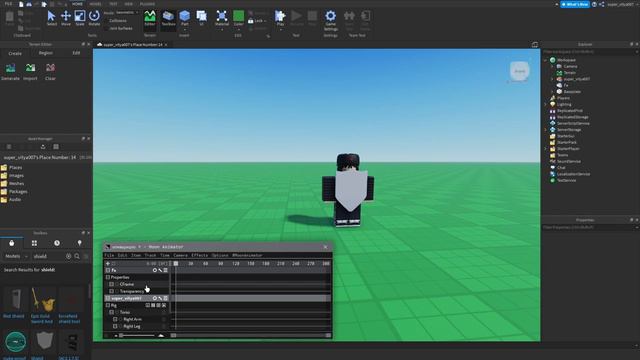Viewport: 640px width, 360px height.
Task: Click Import in Terrain Editor
Action: (x=30, y=72)
